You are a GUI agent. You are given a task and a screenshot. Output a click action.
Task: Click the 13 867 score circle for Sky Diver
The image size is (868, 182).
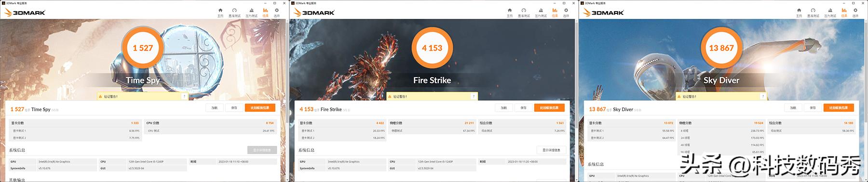[721, 48]
